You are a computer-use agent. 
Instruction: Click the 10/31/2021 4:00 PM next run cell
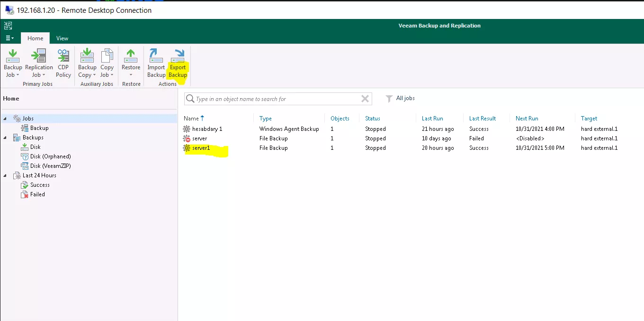pos(540,129)
